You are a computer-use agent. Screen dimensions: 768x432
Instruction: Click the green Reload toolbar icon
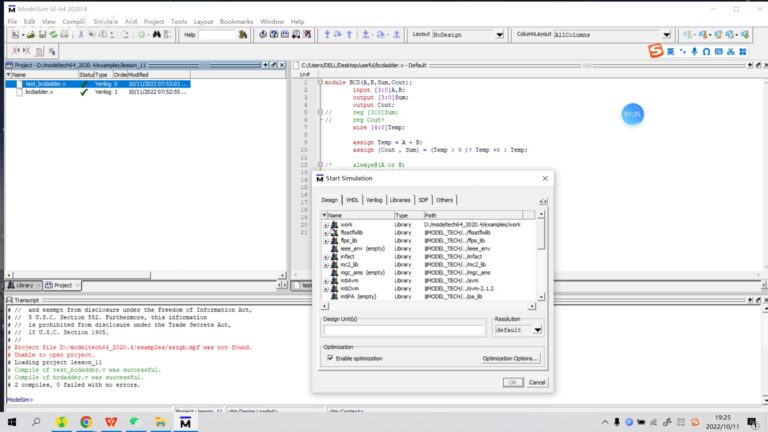[53, 35]
